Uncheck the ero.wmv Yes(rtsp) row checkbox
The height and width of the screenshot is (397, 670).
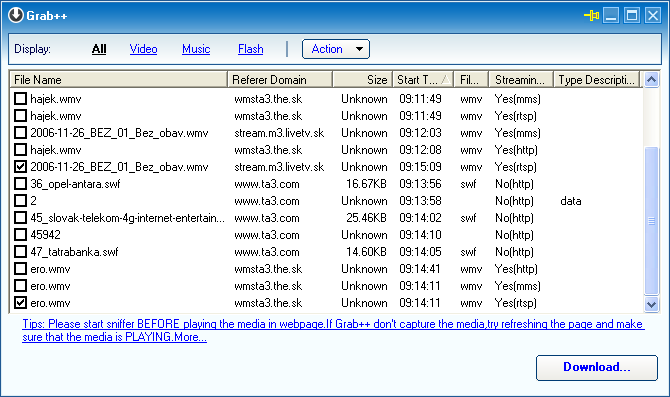[20, 303]
